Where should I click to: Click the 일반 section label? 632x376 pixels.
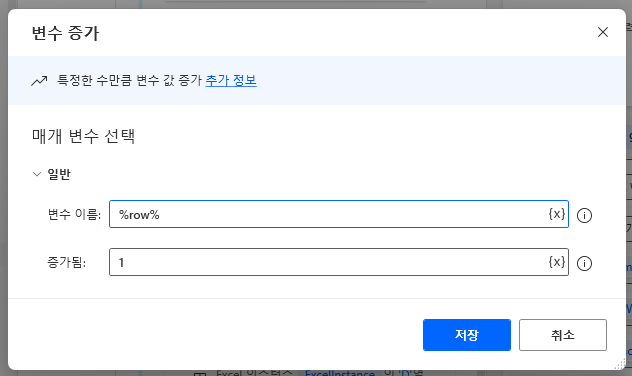click(59, 174)
